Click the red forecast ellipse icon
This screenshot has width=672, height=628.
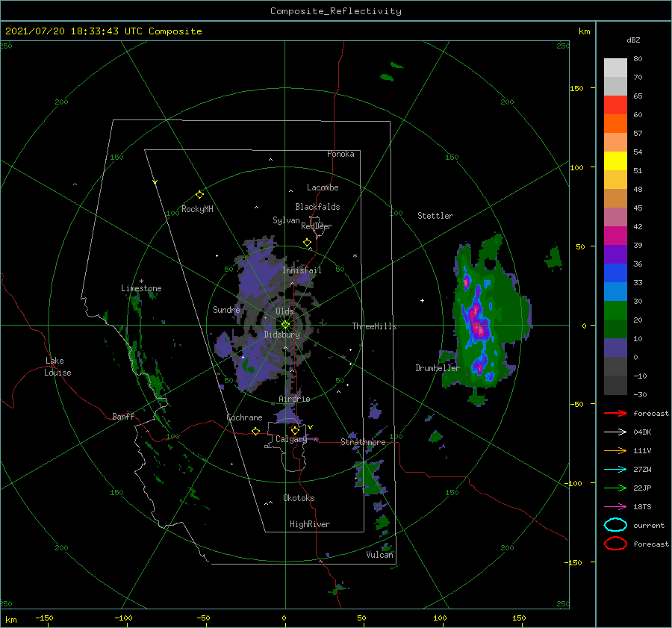(615, 544)
